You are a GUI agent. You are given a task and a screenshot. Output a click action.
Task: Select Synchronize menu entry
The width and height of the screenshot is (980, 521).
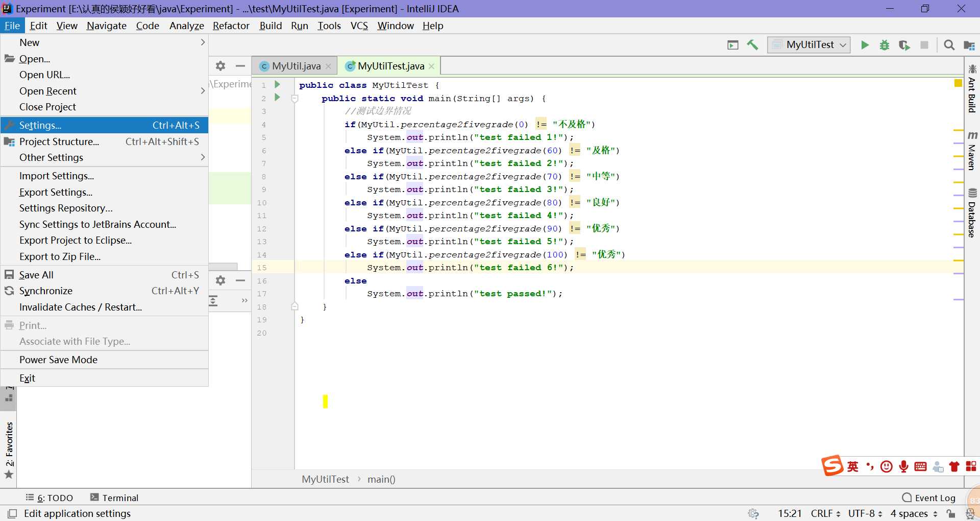click(104, 291)
